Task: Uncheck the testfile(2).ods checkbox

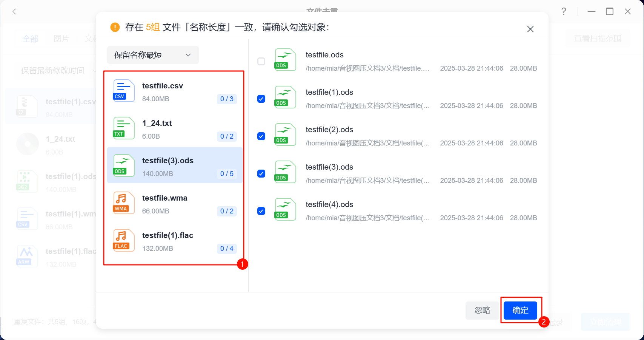Action: (x=261, y=136)
